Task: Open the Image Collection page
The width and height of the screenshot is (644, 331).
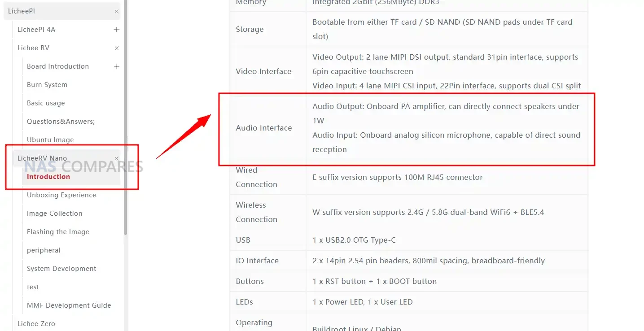Action: pyautogui.click(x=55, y=213)
